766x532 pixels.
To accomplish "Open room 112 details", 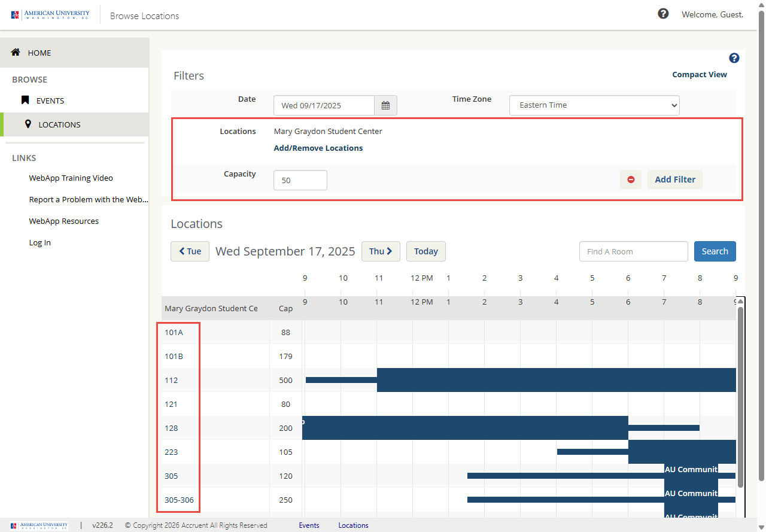I will click(x=171, y=380).
